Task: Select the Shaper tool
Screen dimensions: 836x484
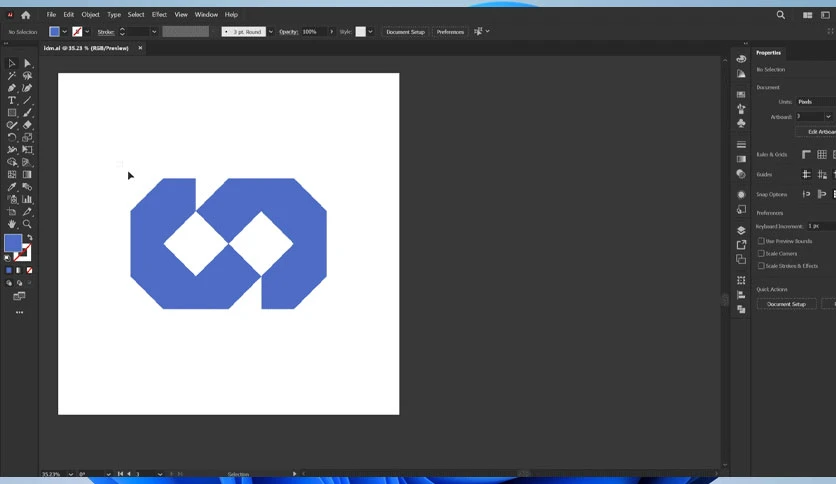Action: (x=11, y=125)
